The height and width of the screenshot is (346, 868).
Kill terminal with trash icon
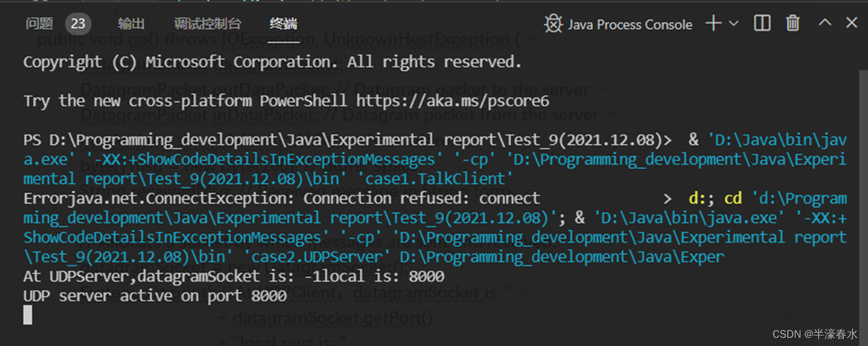pyautogui.click(x=793, y=24)
